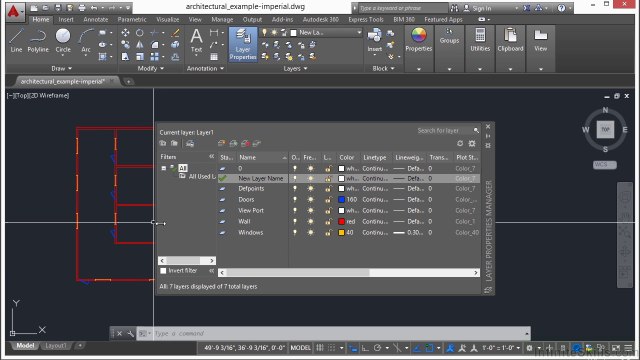Expand the Layers panel dropdown

point(295,69)
